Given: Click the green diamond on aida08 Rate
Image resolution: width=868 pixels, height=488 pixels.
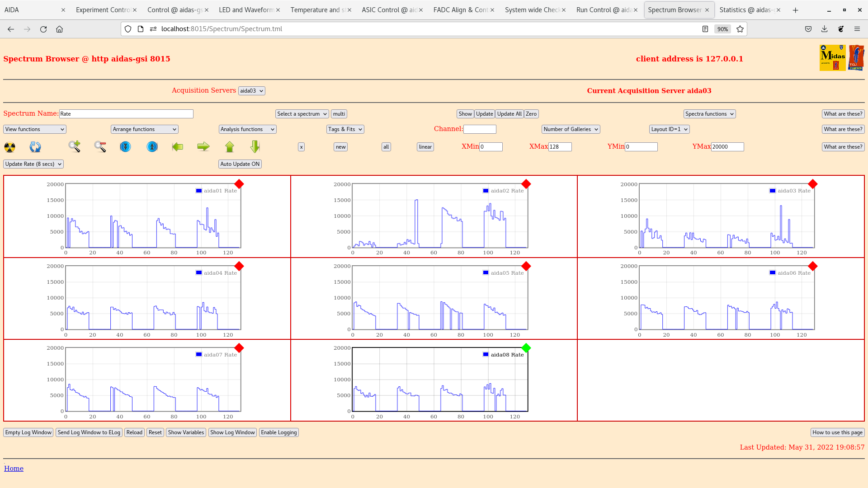Looking at the screenshot, I should coord(526,348).
